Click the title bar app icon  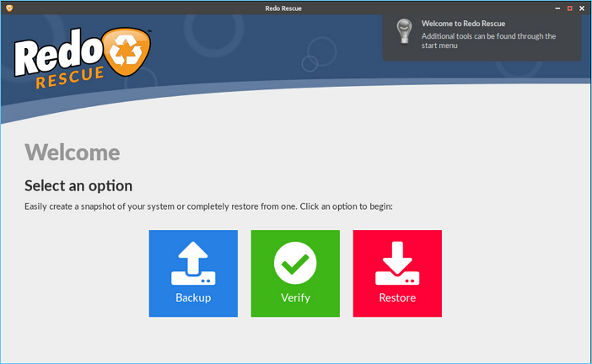coord(9,8)
